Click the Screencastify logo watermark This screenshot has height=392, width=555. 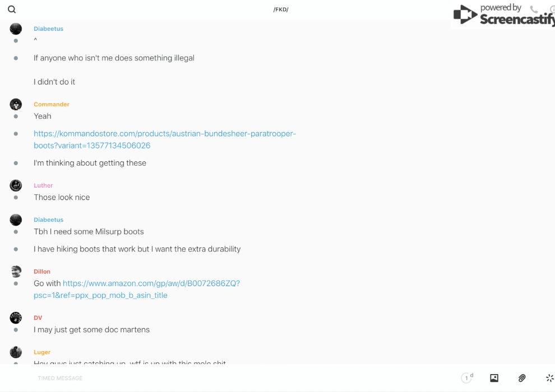coord(503,15)
